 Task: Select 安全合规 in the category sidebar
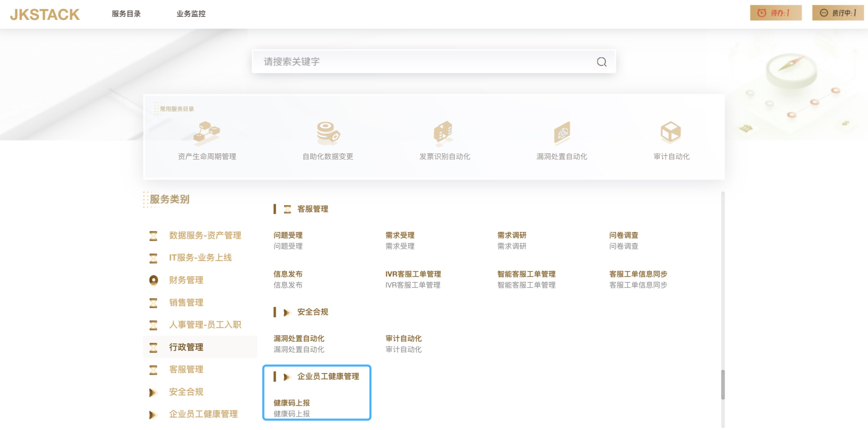186,392
